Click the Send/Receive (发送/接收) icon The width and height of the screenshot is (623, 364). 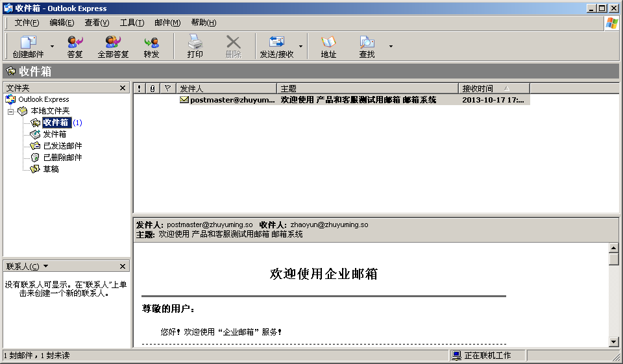pos(276,43)
